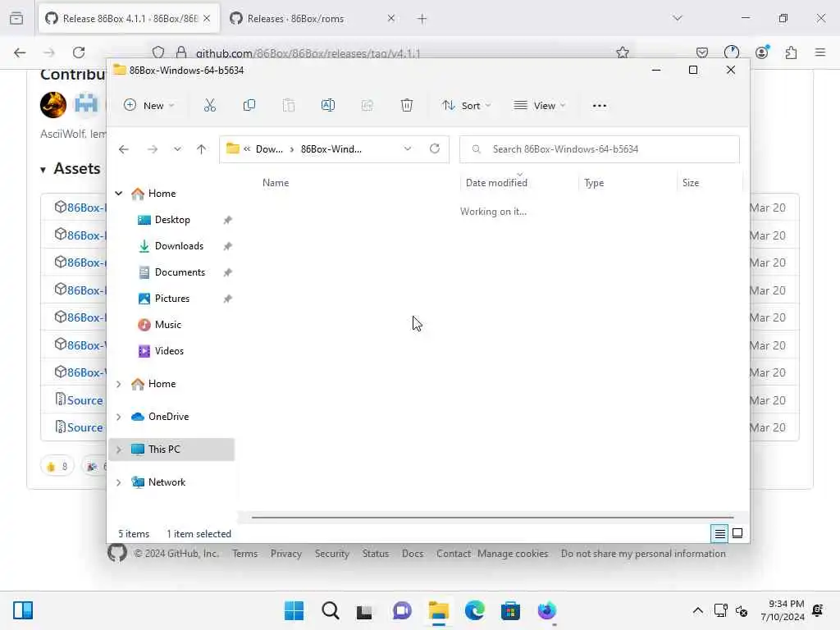Screen dimensions: 840x630
Task: Open Firefox extensions puzzle icon
Action: tap(791, 52)
